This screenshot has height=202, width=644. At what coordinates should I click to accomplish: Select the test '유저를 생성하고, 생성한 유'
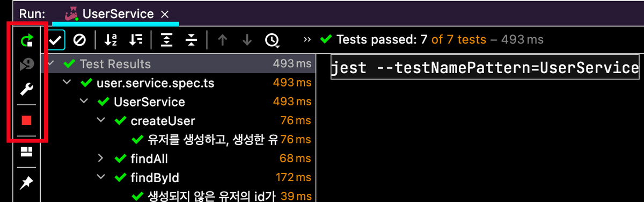[x=212, y=140]
